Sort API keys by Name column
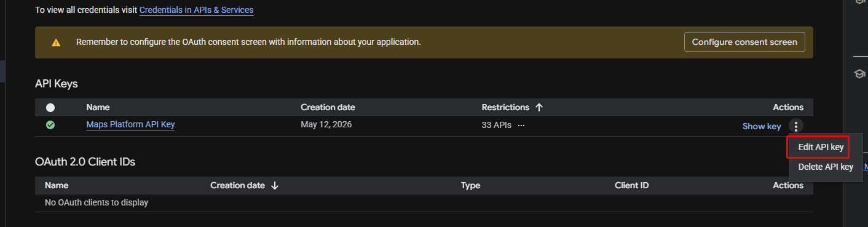 [98, 107]
